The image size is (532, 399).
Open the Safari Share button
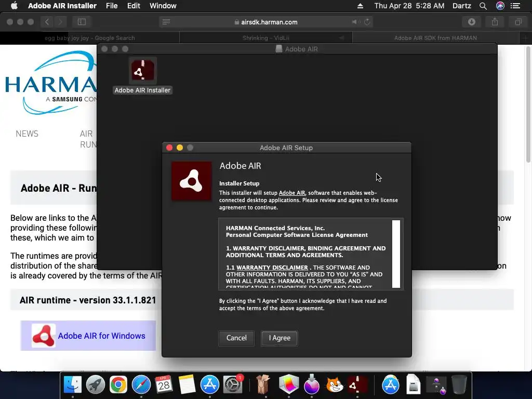click(495, 22)
